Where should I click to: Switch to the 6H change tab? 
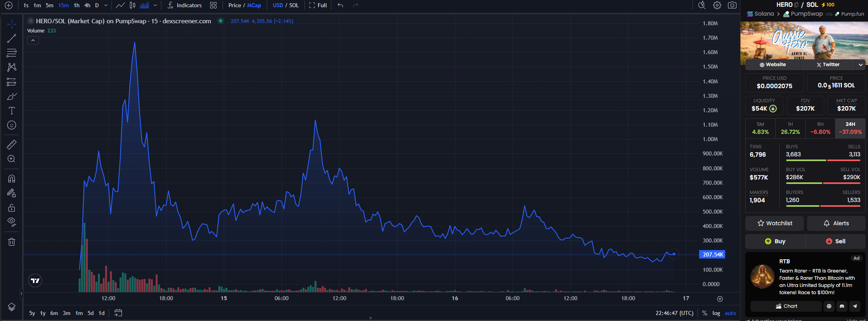coord(820,128)
